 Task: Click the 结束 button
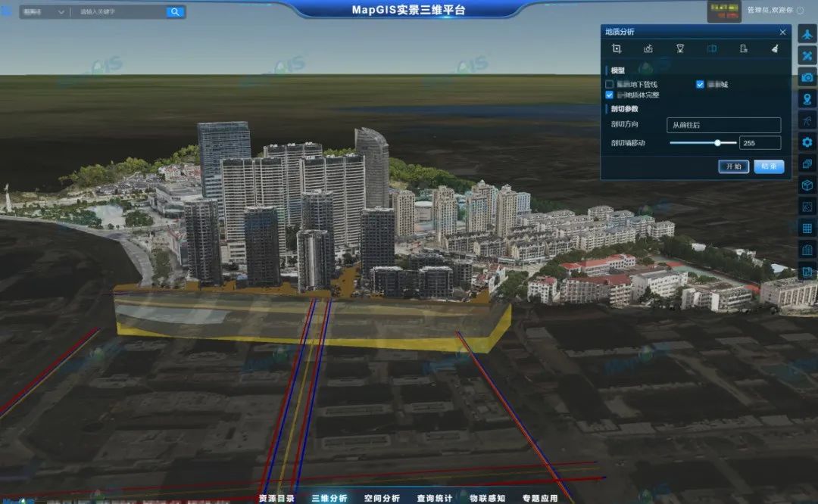pos(769,166)
